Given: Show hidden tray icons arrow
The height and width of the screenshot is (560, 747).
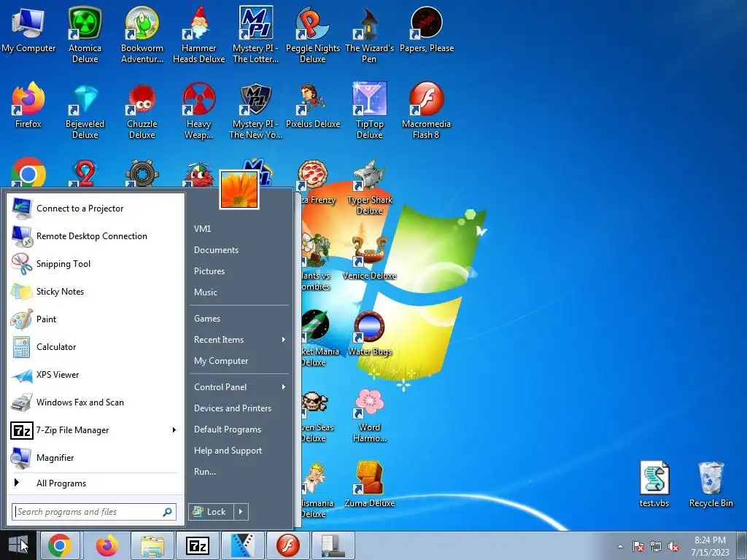Looking at the screenshot, I should [620, 546].
